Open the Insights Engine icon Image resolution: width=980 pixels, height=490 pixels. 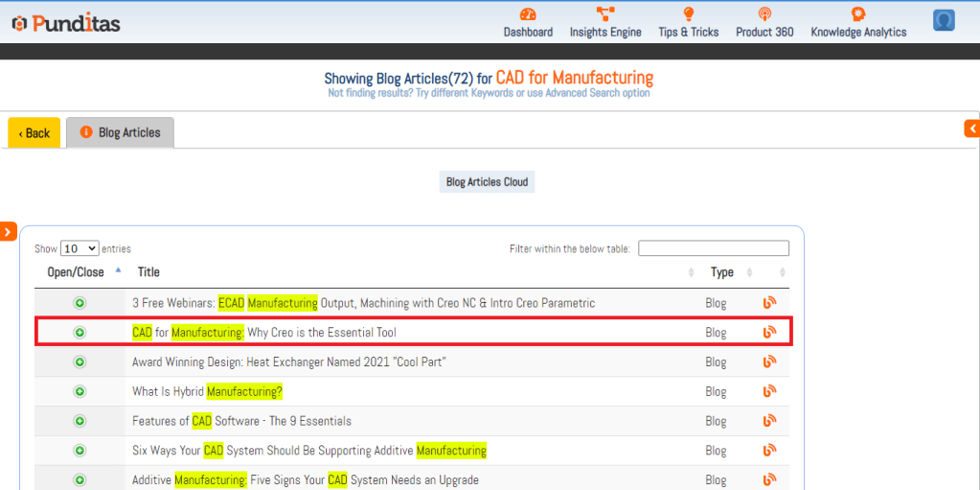tap(605, 14)
